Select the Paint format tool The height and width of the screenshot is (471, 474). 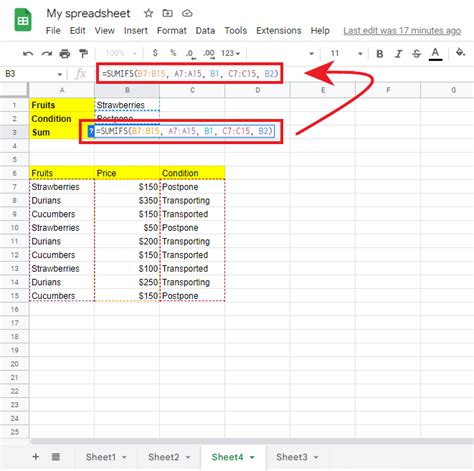[x=83, y=53]
